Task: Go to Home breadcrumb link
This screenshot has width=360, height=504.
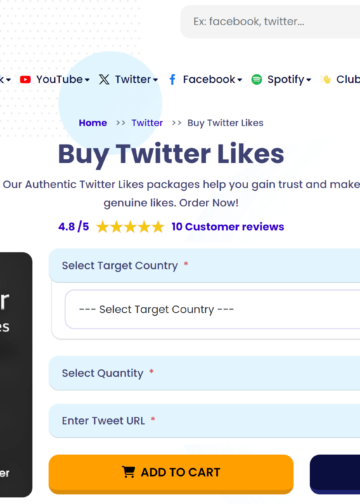Action: [x=93, y=123]
